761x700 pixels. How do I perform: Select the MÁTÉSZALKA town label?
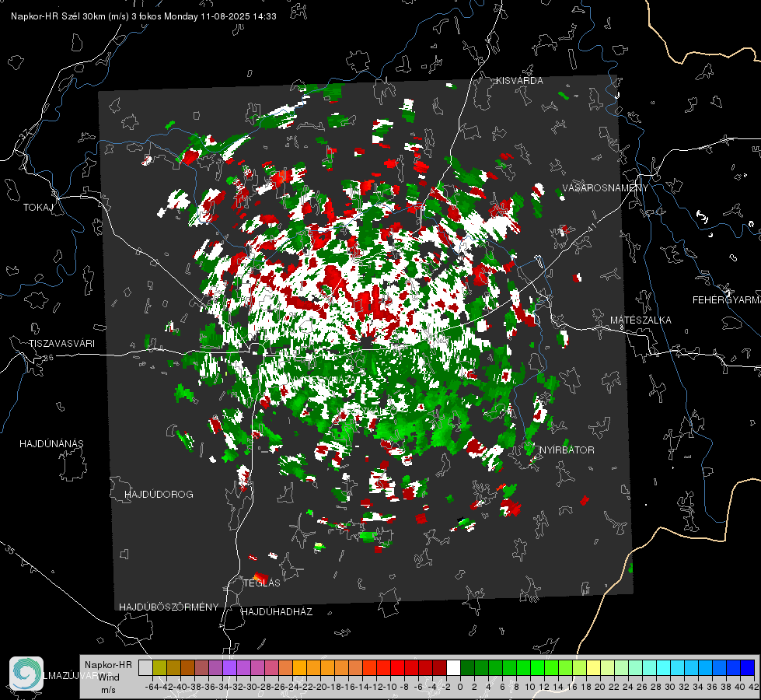(x=641, y=320)
